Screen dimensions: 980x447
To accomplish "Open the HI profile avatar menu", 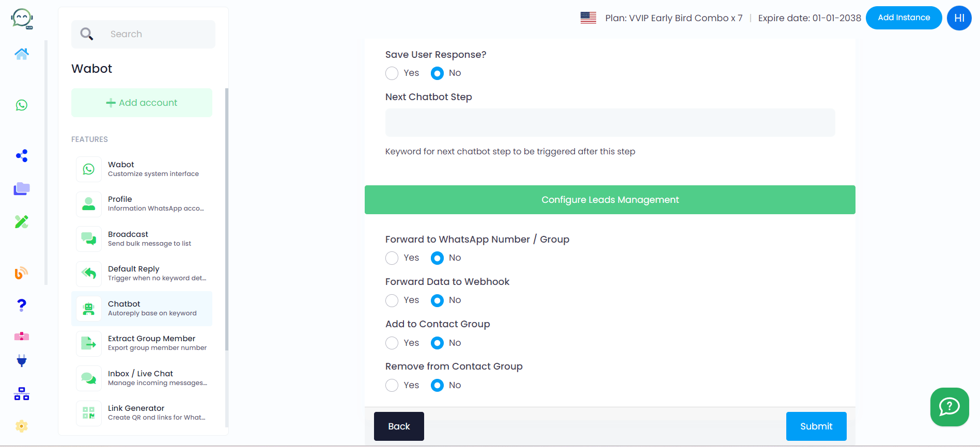I will [959, 18].
